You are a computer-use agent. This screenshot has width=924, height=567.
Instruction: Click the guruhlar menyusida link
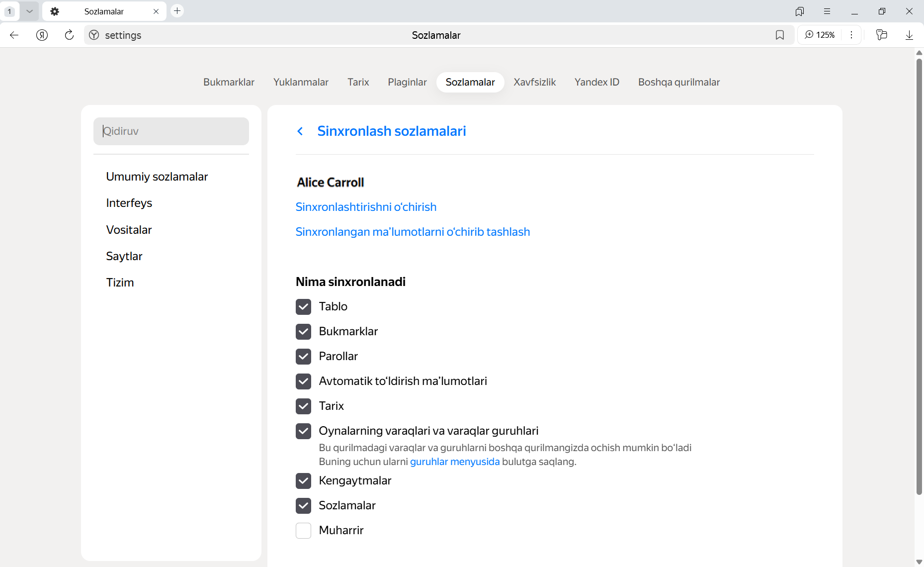(454, 462)
